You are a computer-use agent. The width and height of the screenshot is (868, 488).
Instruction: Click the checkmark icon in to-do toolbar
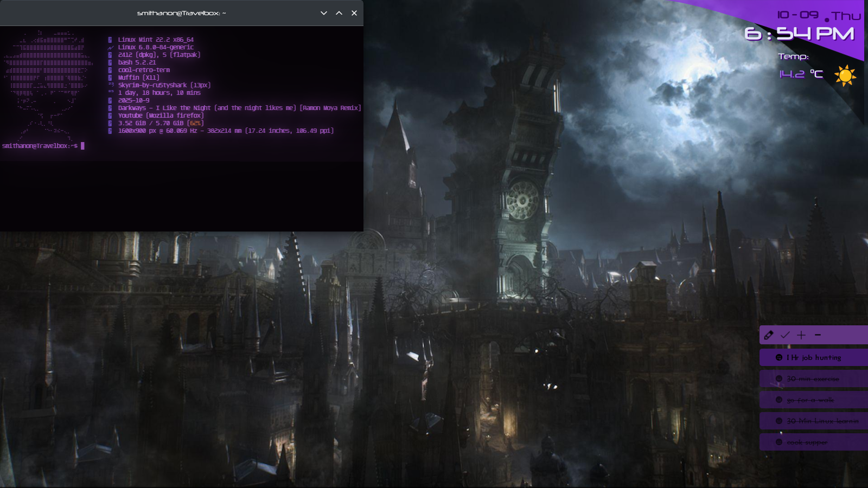[785, 335]
